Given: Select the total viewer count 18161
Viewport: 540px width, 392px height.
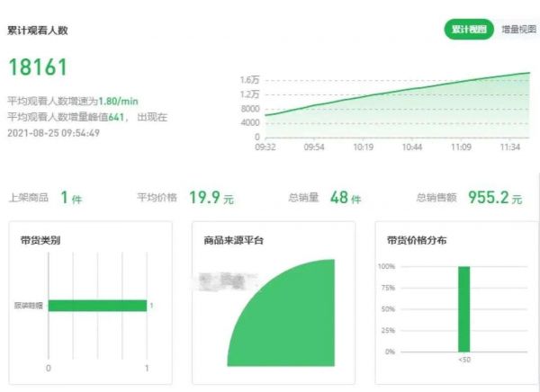Looking at the screenshot, I should [x=38, y=67].
